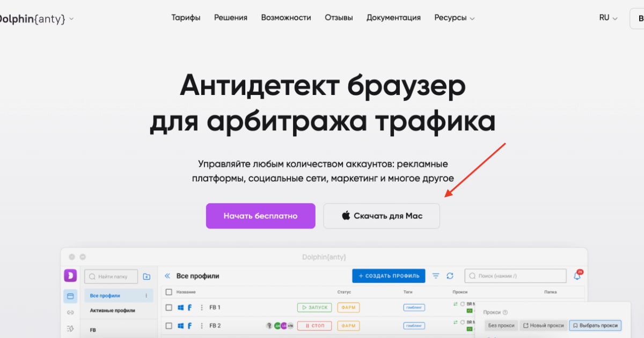The width and height of the screenshot is (644, 338).
Task: Open the three-dot menu for FB 1
Action: pyautogui.click(x=202, y=307)
